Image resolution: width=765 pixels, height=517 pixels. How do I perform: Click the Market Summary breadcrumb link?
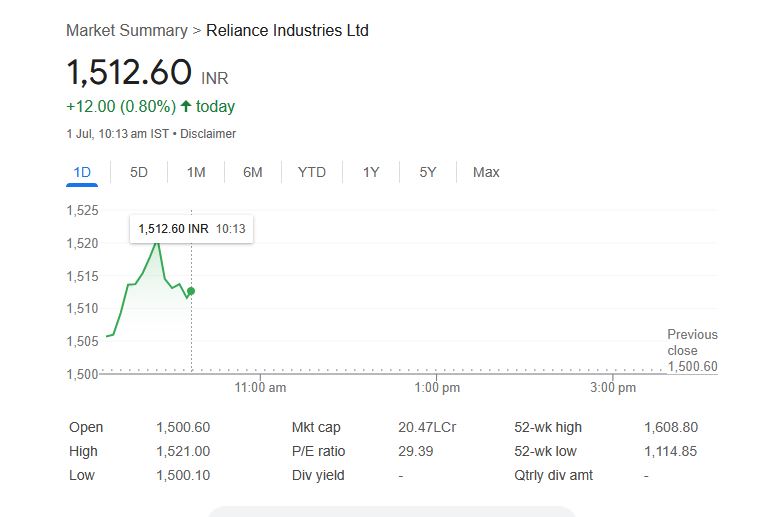(x=126, y=30)
